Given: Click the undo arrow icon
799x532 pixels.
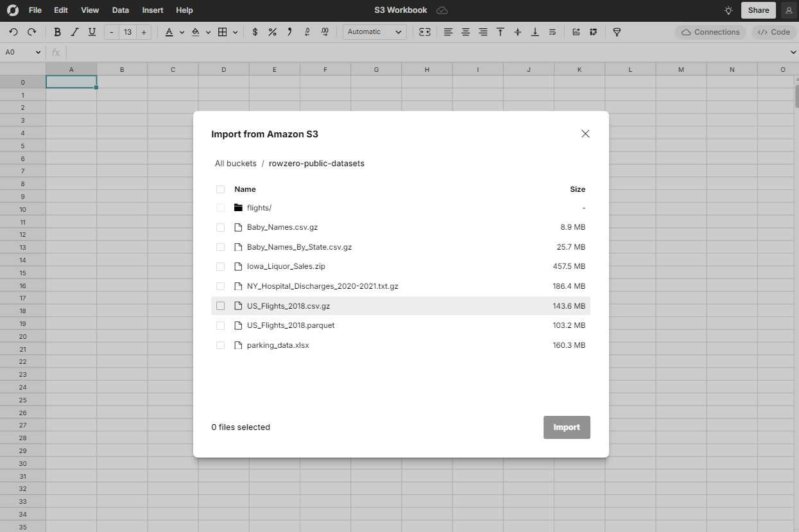Looking at the screenshot, I should tap(14, 32).
